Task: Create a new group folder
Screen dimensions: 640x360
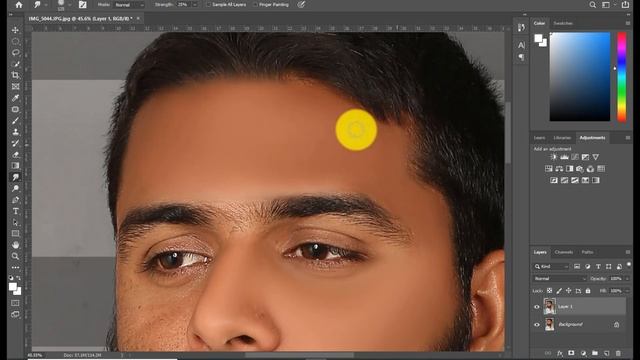Action: coord(595,353)
